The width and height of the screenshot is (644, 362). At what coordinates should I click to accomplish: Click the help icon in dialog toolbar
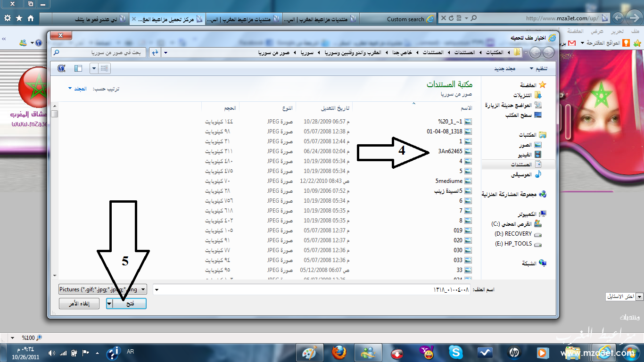[x=61, y=68]
